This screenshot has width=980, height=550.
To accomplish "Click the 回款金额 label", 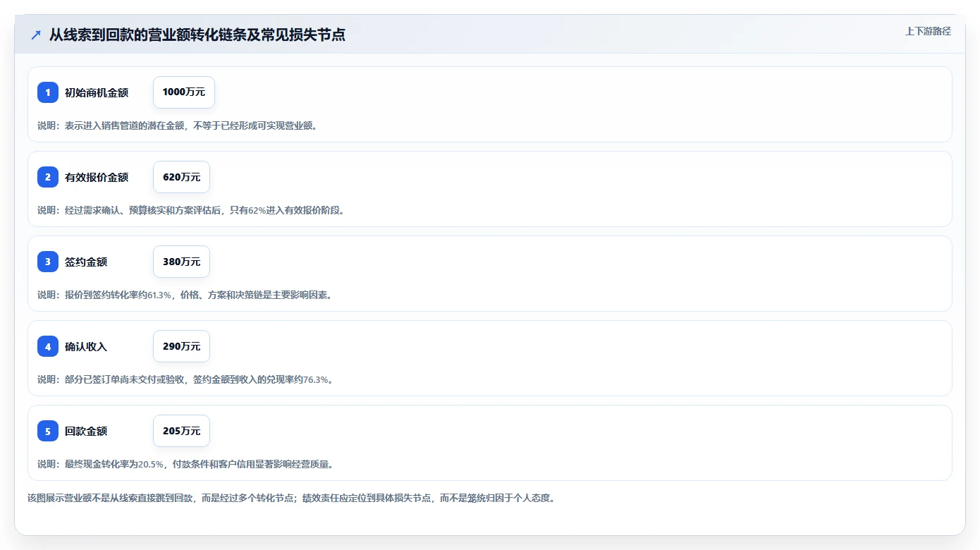I will coord(86,431).
